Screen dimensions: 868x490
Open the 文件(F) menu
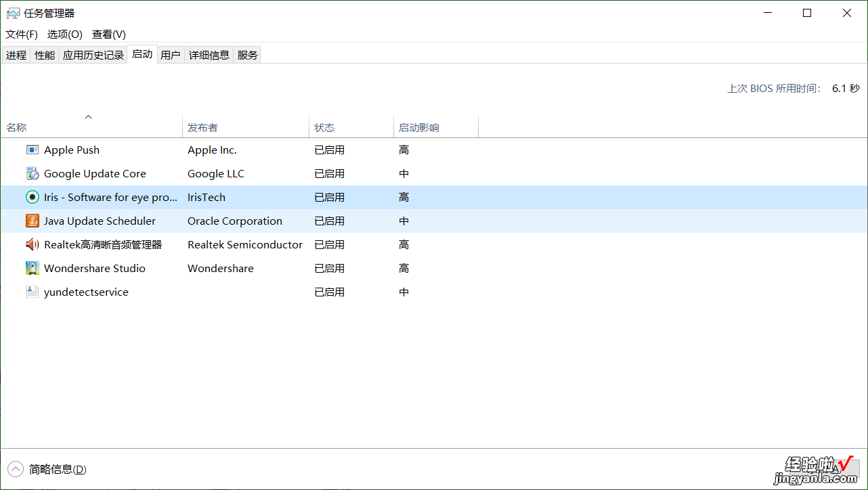coord(22,34)
